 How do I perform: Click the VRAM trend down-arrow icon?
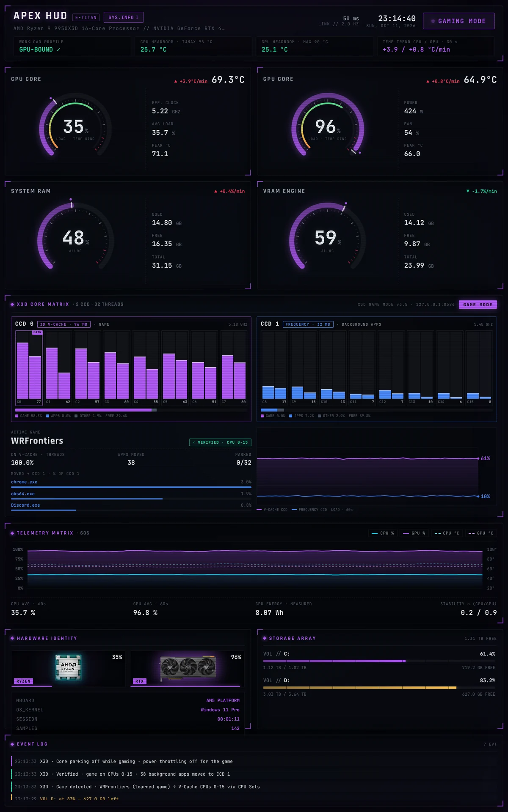click(x=468, y=191)
